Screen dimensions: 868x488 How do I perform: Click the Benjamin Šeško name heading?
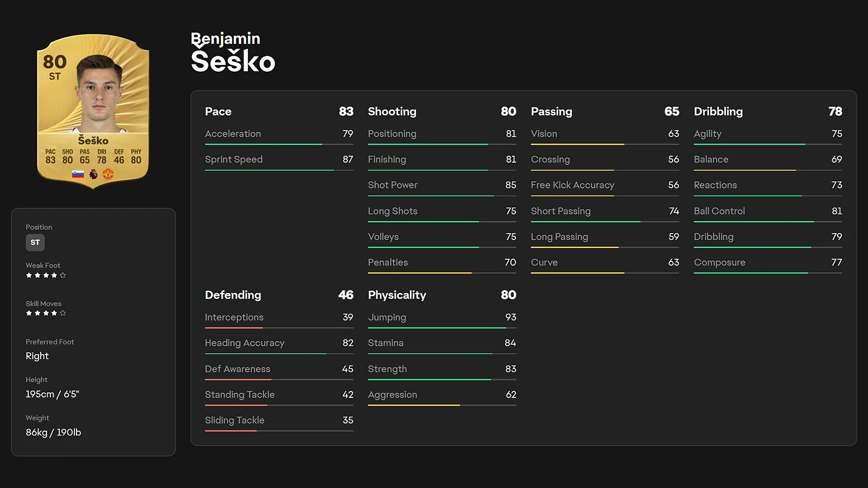[x=233, y=53]
